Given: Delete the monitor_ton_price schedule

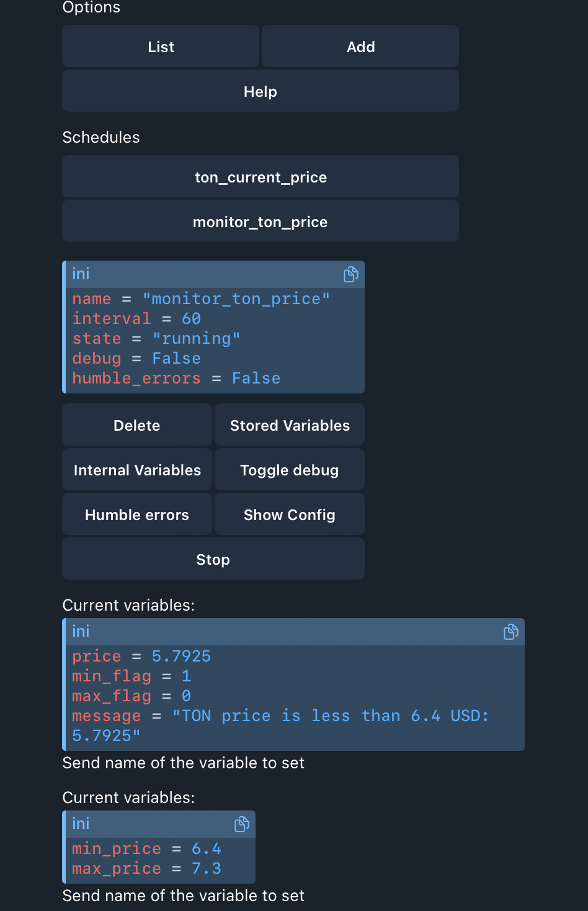Looking at the screenshot, I should pos(136,425).
